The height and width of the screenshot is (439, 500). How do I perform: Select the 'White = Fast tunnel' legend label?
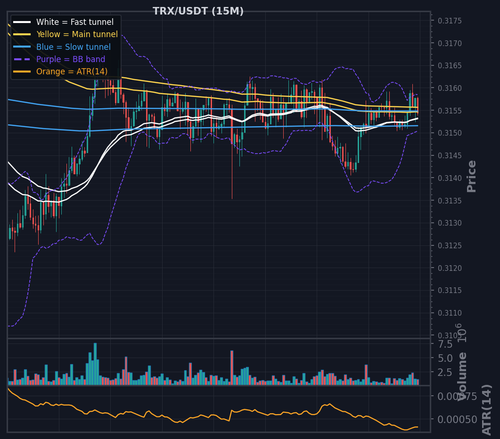pyautogui.click(x=75, y=22)
